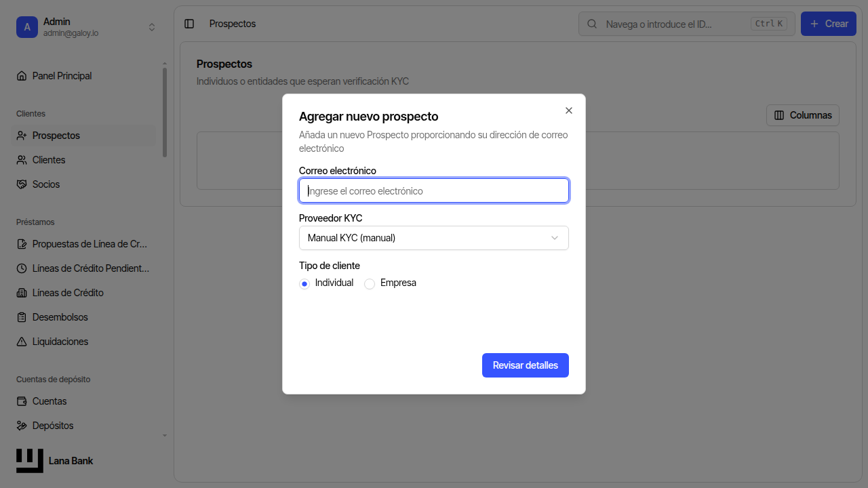868x488 pixels.
Task: Click the Desembolsos clipboard icon
Action: 22,317
